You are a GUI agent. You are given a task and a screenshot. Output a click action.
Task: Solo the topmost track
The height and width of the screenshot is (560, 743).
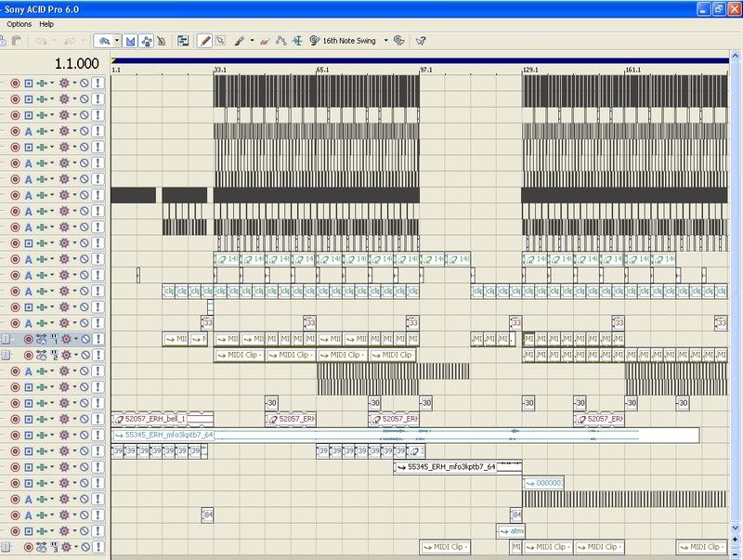(98, 83)
